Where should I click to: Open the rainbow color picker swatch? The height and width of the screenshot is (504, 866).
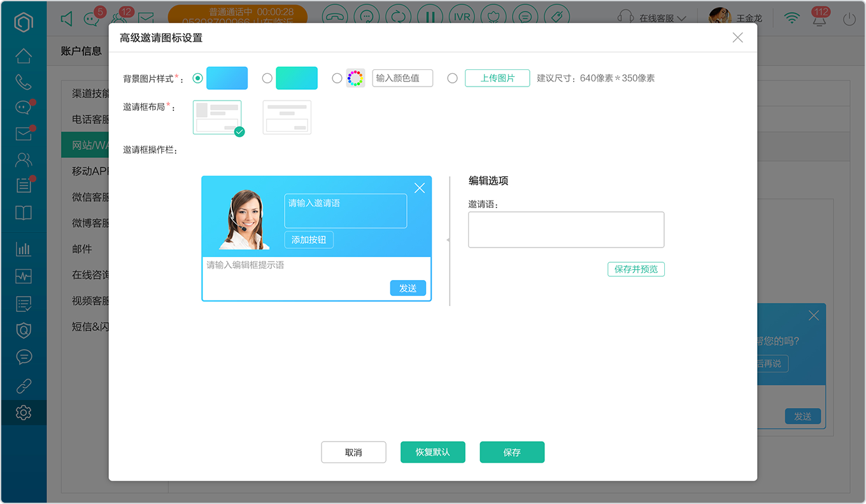[x=355, y=78]
